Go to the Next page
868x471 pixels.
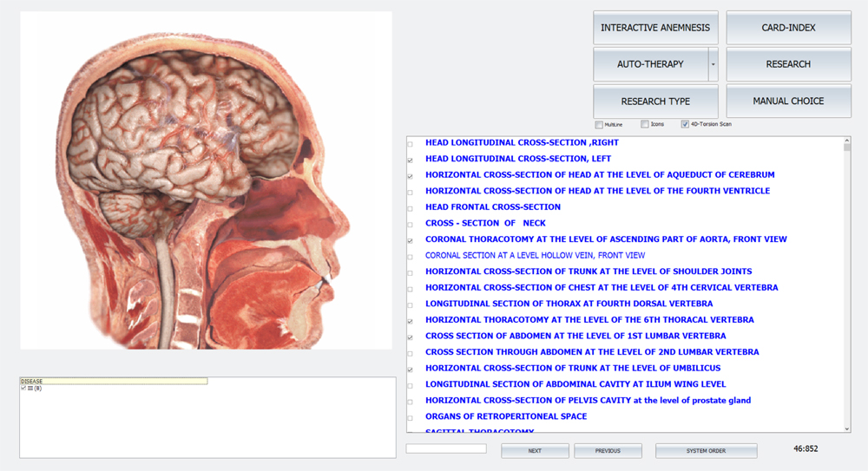pyautogui.click(x=535, y=451)
